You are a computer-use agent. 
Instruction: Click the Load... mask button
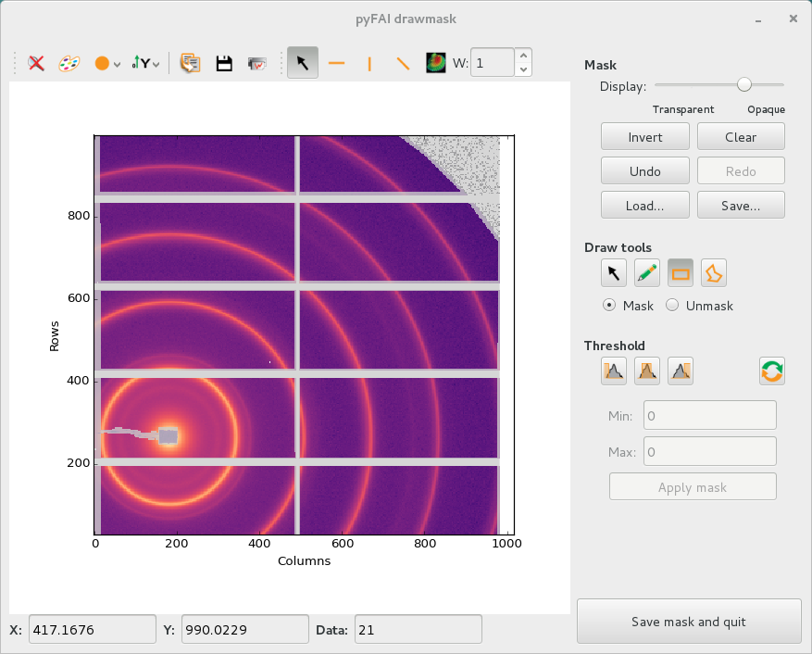point(644,206)
